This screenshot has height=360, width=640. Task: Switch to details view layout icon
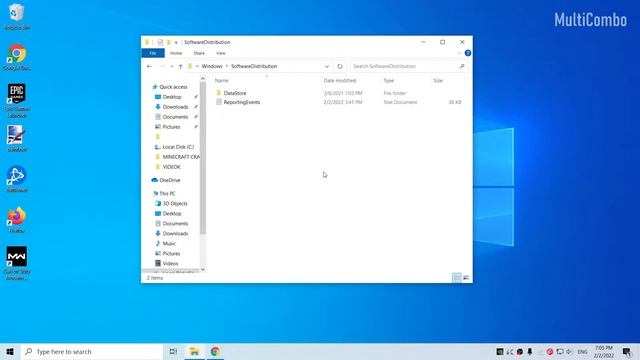pyautogui.click(x=457, y=278)
